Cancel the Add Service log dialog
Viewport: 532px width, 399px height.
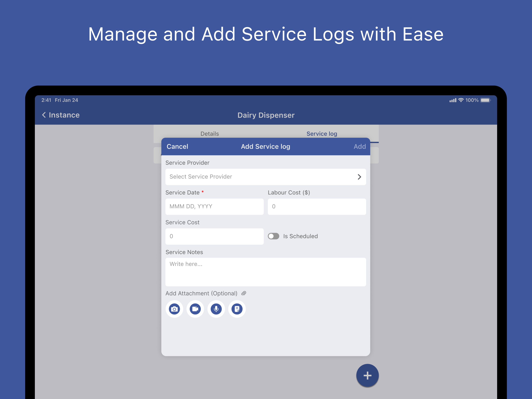pos(177,146)
